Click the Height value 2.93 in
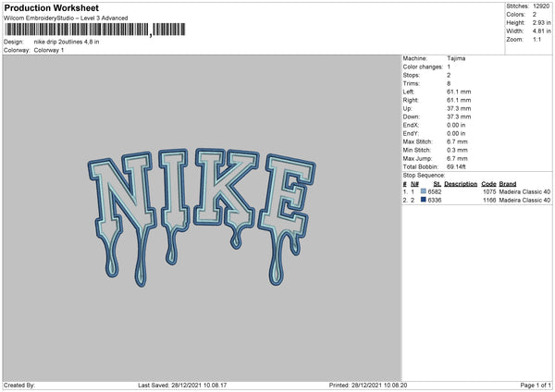The image size is (555, 392). coord(542,22)
